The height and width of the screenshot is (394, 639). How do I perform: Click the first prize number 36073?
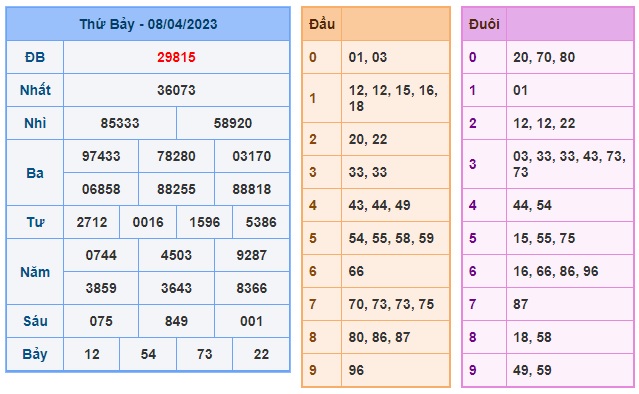pyautogui.click(x=176, y=90)
